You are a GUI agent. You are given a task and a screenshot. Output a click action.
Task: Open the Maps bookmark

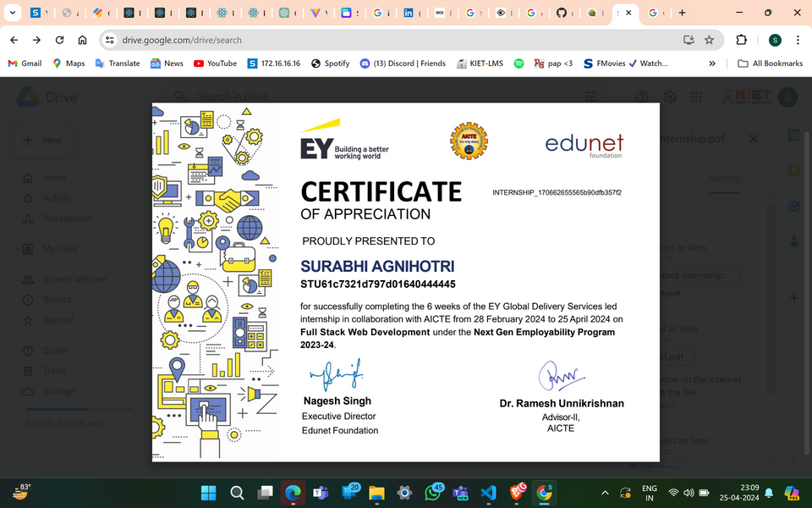pyautogui.click(x=69, y=63)
